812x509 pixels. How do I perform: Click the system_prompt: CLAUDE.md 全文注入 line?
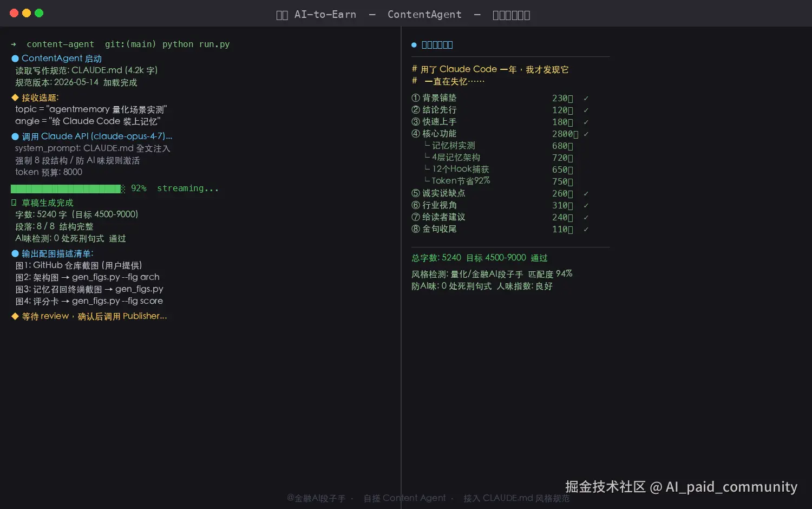pyautogui.click(x=93, y=148)
